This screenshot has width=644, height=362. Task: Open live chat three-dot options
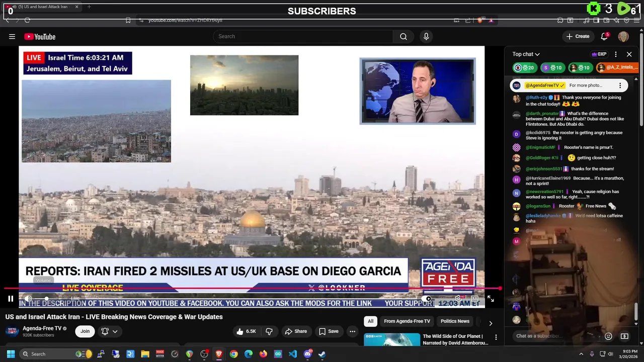coord(615,54)
